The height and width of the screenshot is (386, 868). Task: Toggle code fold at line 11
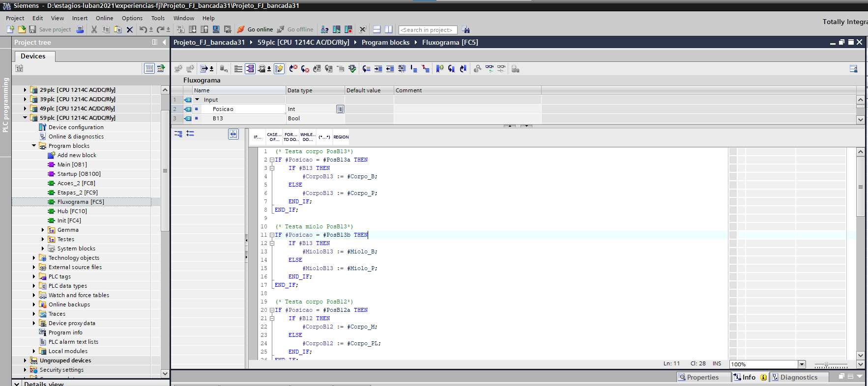point(272,235)
